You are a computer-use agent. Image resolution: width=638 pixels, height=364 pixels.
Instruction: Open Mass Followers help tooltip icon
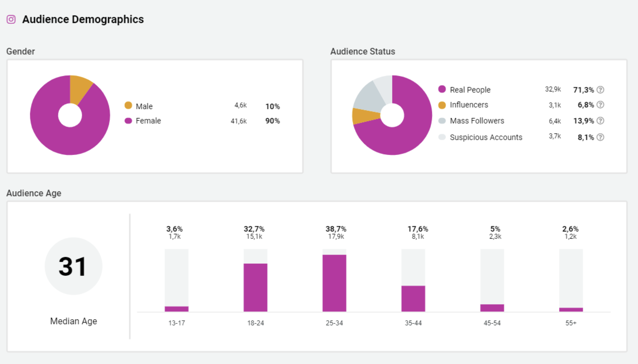tap(600, 121)
